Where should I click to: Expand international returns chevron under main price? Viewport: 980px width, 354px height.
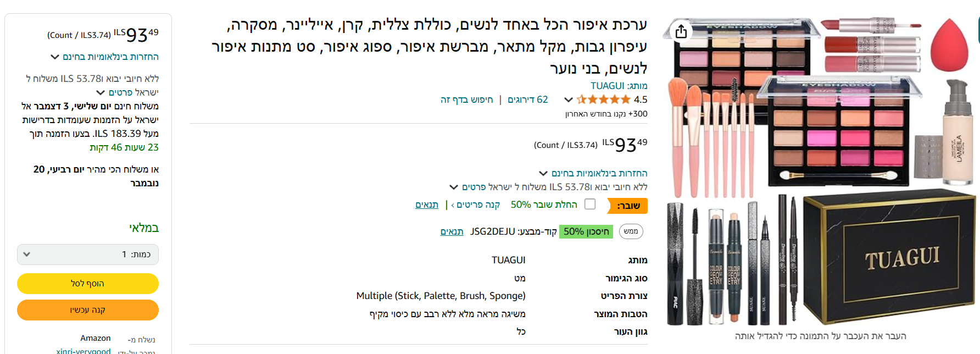point(543,173)
